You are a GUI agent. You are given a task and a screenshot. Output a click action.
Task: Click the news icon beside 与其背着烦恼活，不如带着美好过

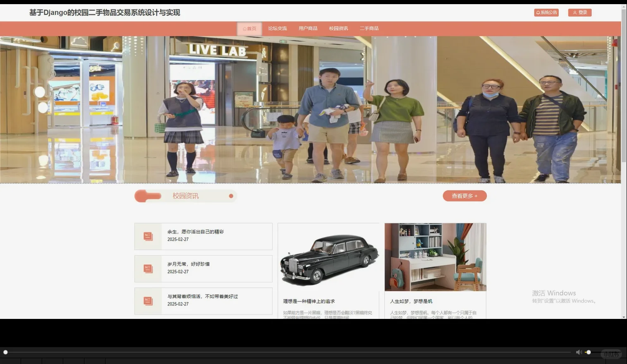coord(148,301)
